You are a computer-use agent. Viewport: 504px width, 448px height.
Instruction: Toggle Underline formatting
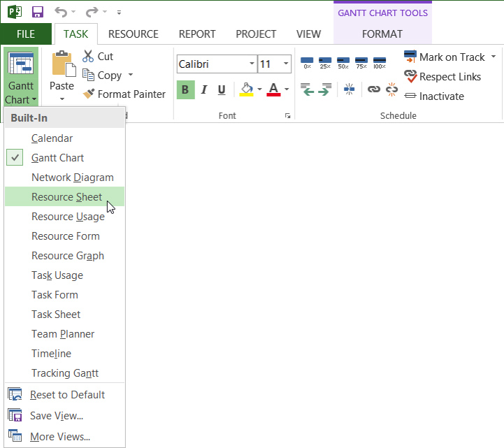(x=222, y=89)
